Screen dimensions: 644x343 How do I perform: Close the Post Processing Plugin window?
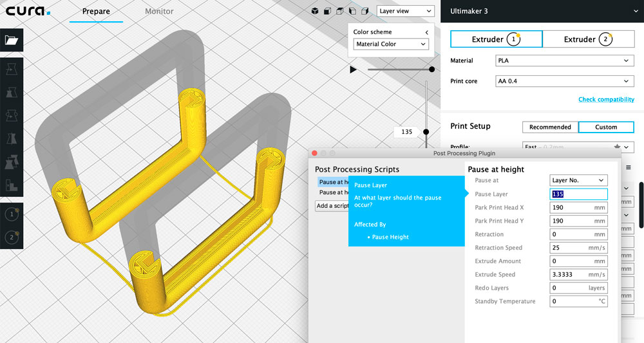[315, 153]
